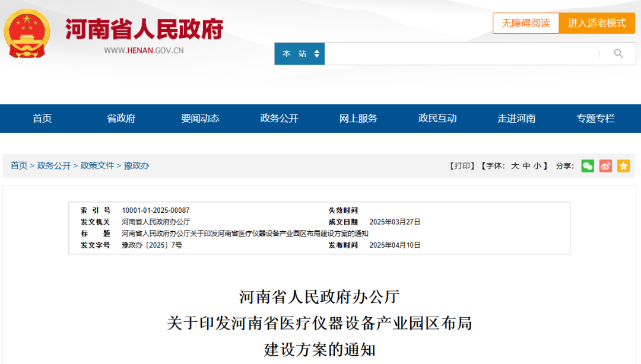Viewport: 641px width, 364px height.
Task: Share the article via the WeChat icon
Action: pyautogui.click(x=588, y=166)
